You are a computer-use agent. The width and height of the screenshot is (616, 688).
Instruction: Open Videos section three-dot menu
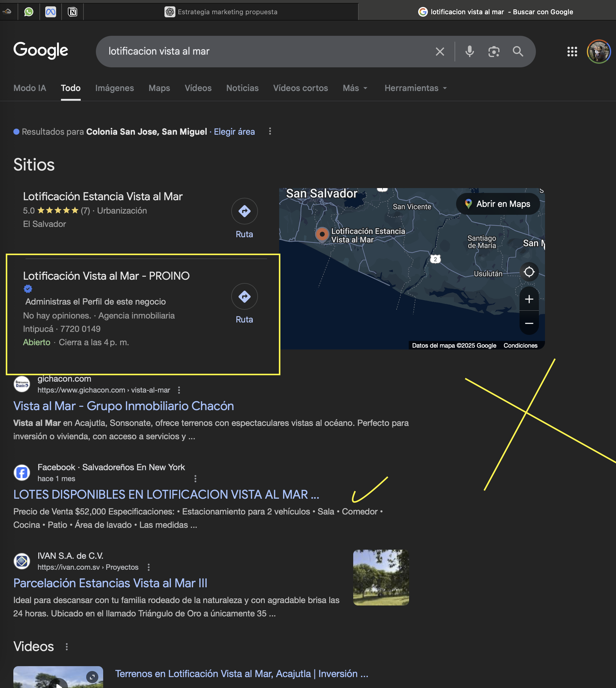[x=67, y=647]
